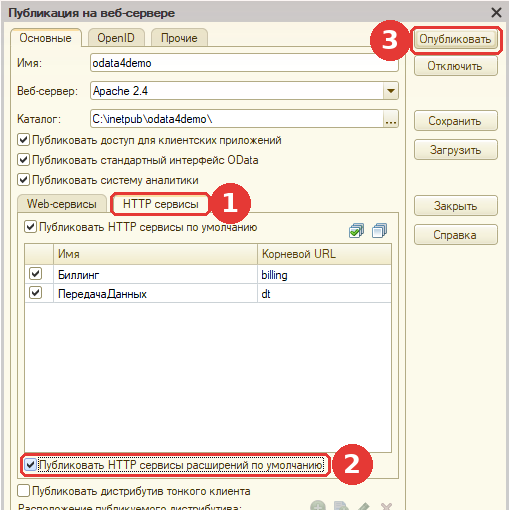Click the Закрыть button

coord(455,206)
